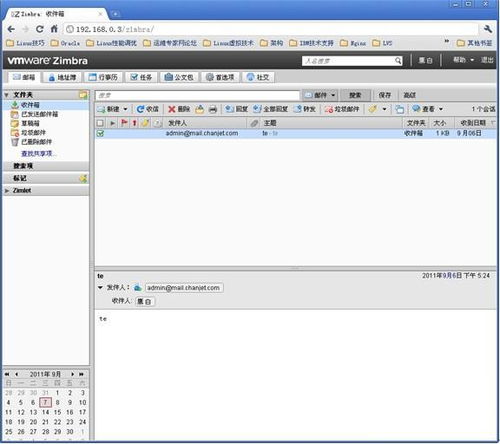
Task: Click the browser wrench settings icon
Action: 488,29
